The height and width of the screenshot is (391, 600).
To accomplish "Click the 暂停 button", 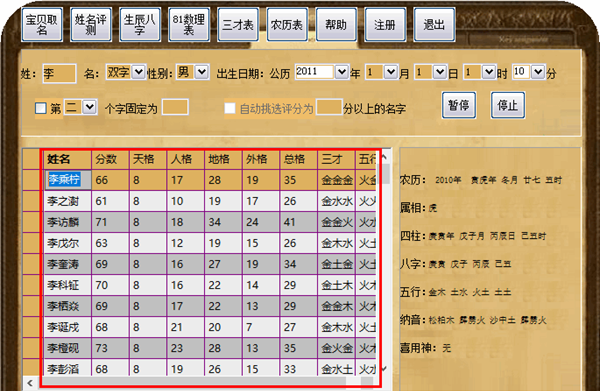I will click(x=459, y=105).
